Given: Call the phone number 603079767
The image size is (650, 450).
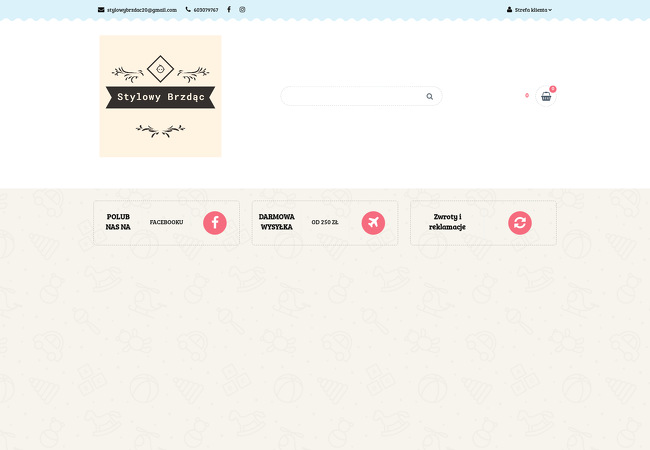Looking at the screenshot, I should [x=206, y=10].
